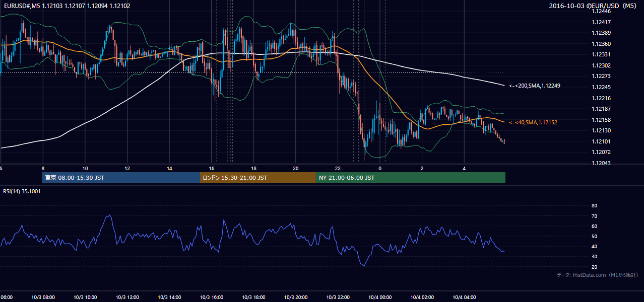Screen dimensions: 644x302
Task: Click the RSI(14) 35.1001 indicator label
Action: [x=22, y=191]
